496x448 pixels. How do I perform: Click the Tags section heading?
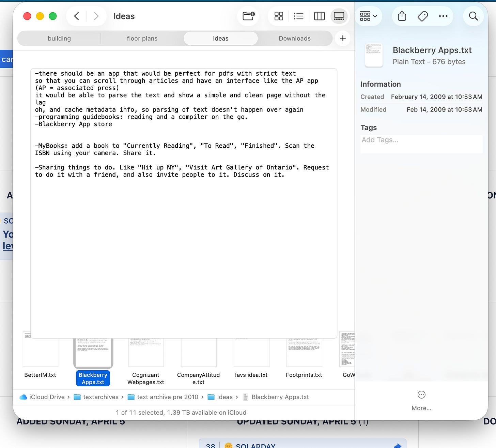pos(369,128)
